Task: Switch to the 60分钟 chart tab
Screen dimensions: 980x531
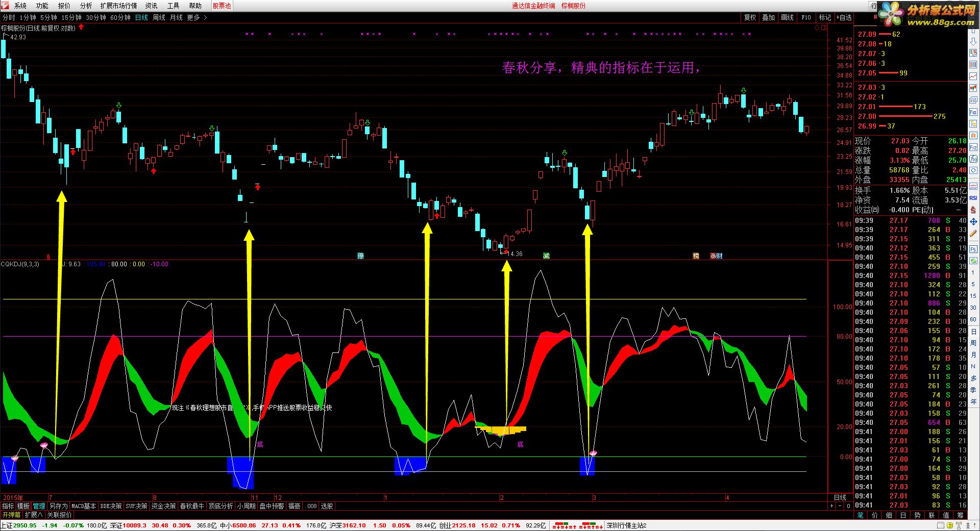Action: click(120, 17)
